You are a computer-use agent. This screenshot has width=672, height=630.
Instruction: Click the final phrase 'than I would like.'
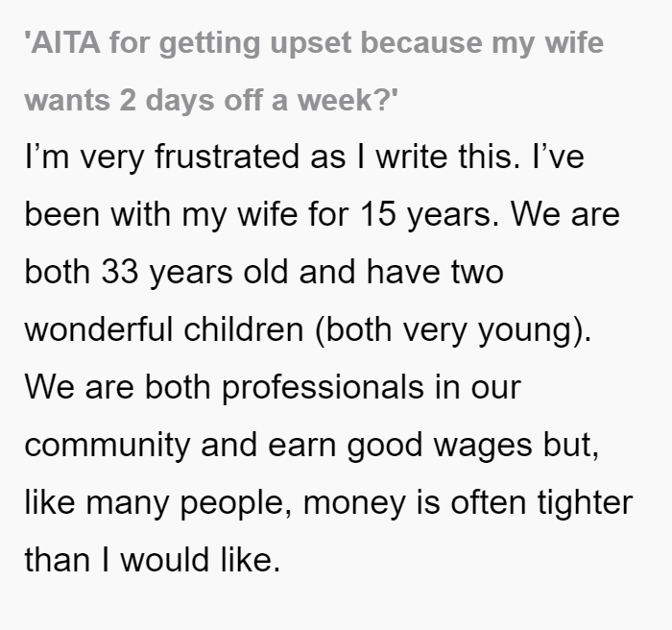tap(153, 559)
